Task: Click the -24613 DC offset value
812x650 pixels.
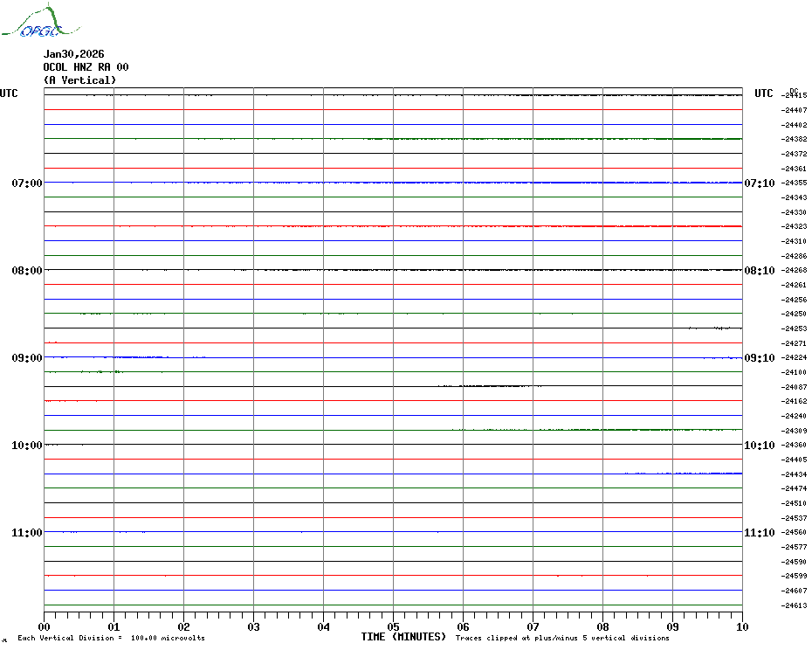Action: [795, 605]
